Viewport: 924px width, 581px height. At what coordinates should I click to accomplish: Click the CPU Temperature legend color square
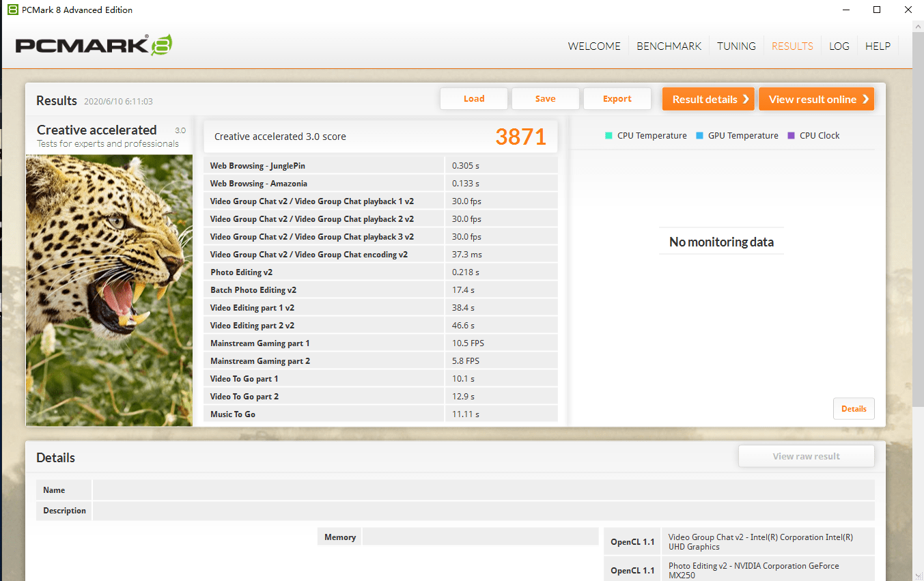(608, 135)
